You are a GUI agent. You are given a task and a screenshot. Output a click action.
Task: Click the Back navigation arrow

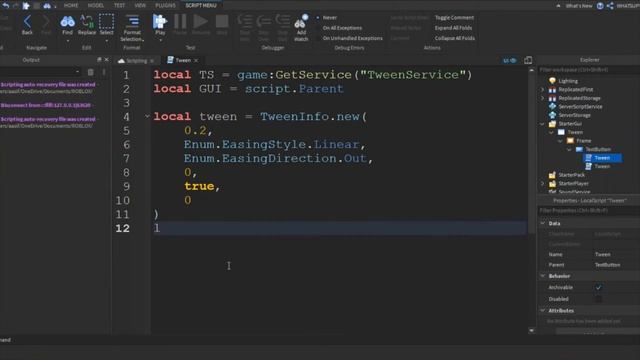pos(27,21)
